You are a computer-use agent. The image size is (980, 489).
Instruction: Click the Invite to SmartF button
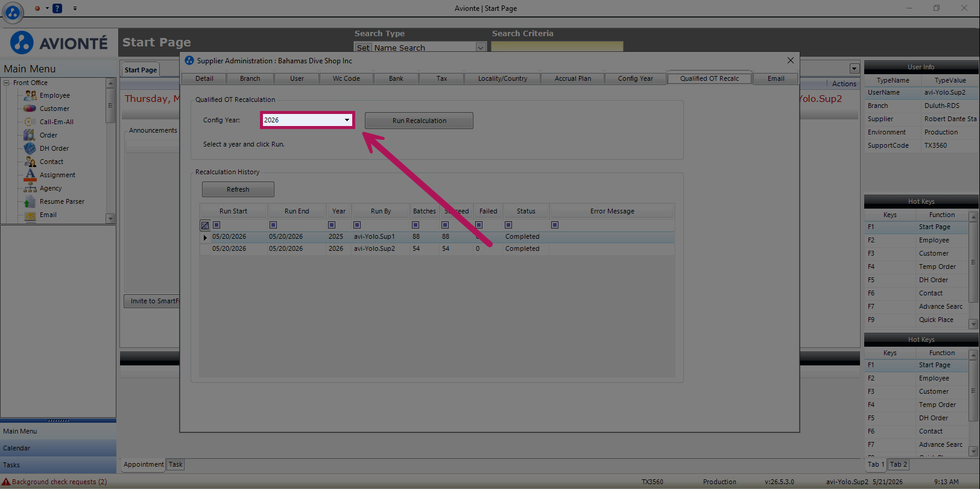pyautogui.click(x=152, y=301)
